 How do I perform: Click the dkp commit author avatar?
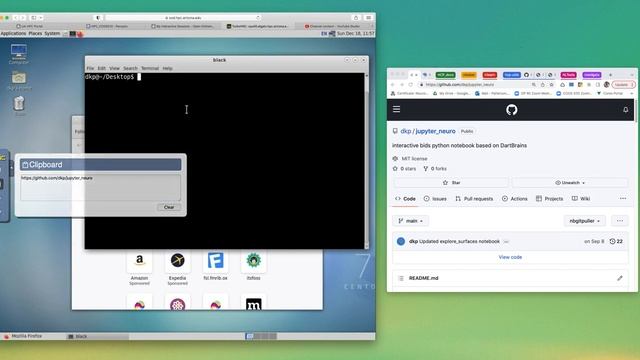(x=401, y=241)
